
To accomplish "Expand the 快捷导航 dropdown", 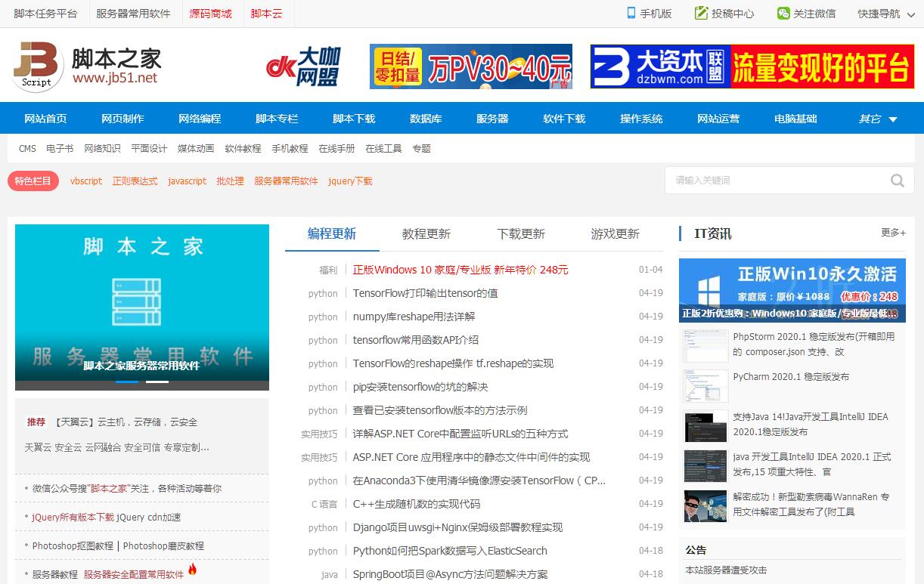I will tap(885, 14).
